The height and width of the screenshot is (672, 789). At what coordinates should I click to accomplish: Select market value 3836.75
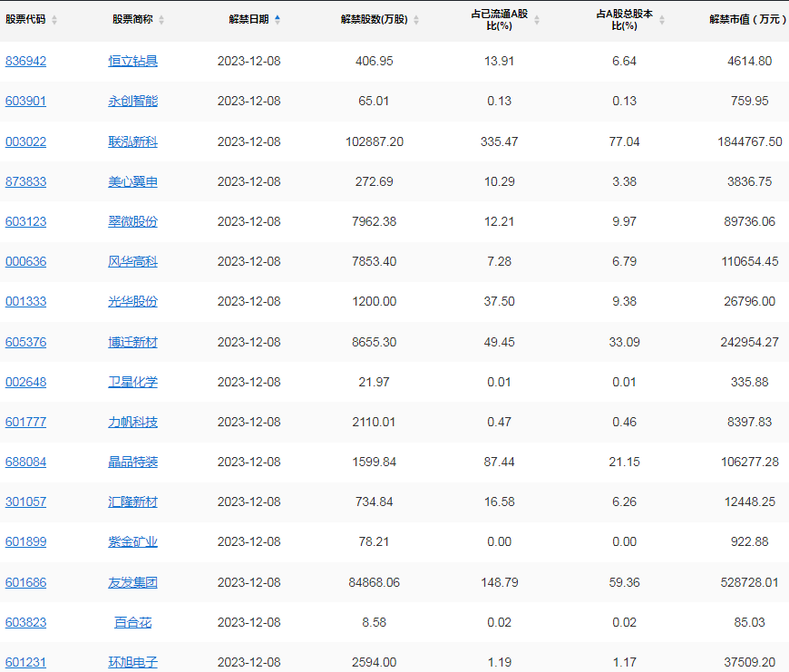[750, 181]
